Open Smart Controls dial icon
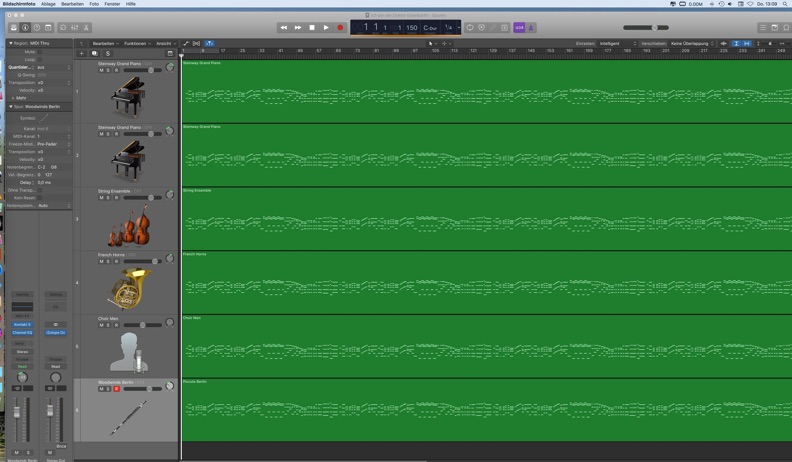The width and height of the screenshot is (792, 462). (63, 28)
